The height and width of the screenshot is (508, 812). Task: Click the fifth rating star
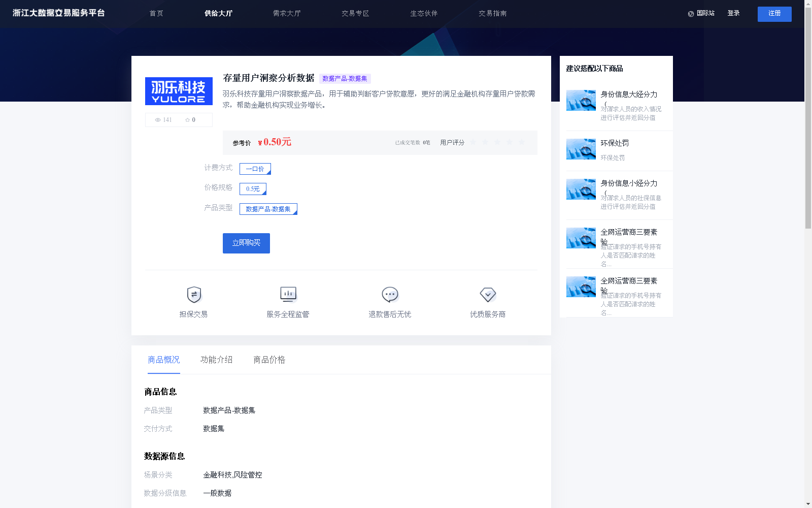pyautogui.click(x=522, y=142)
